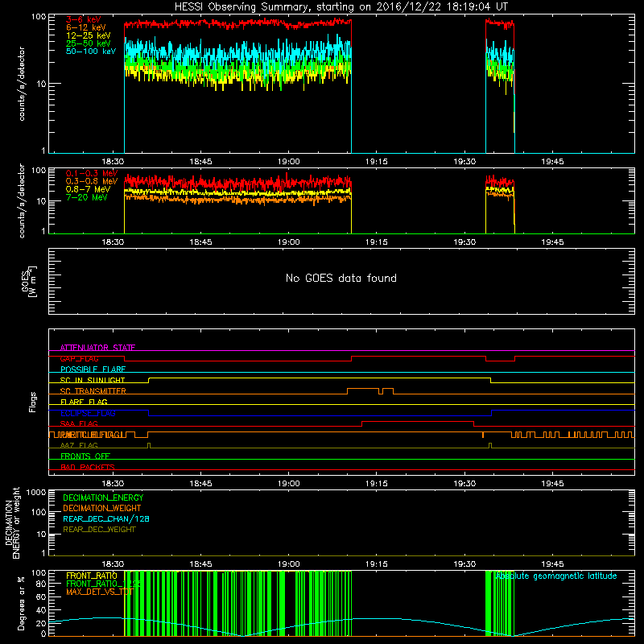Click the 'Degrees or %' axis title
This screenshot has height=644, width=644.
(21, 603)
